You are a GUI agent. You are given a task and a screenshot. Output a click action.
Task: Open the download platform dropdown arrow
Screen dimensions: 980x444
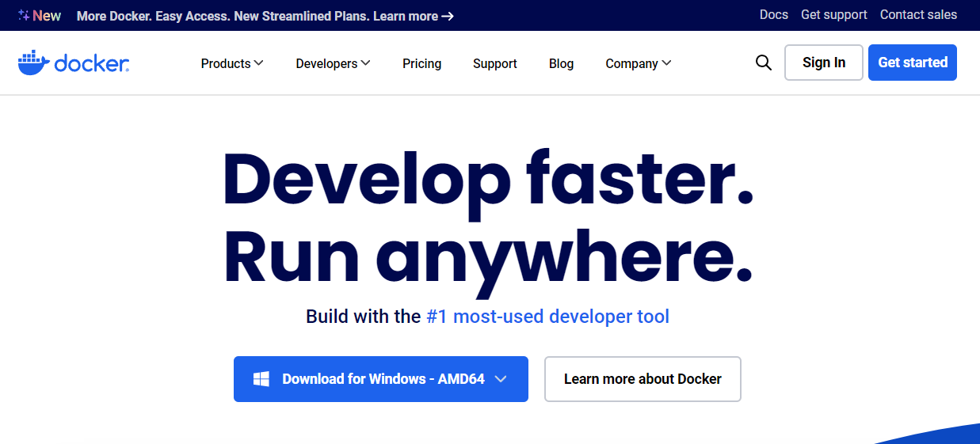point(501,379)
